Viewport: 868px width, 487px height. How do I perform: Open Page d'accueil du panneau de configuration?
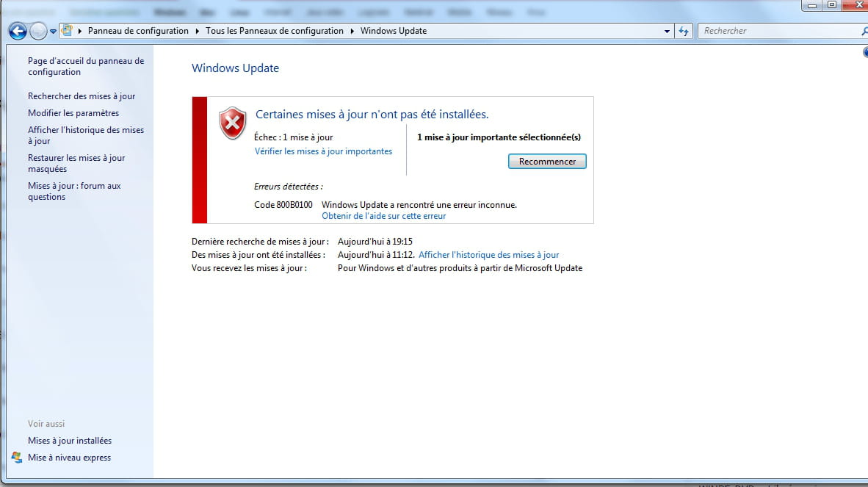86,66
